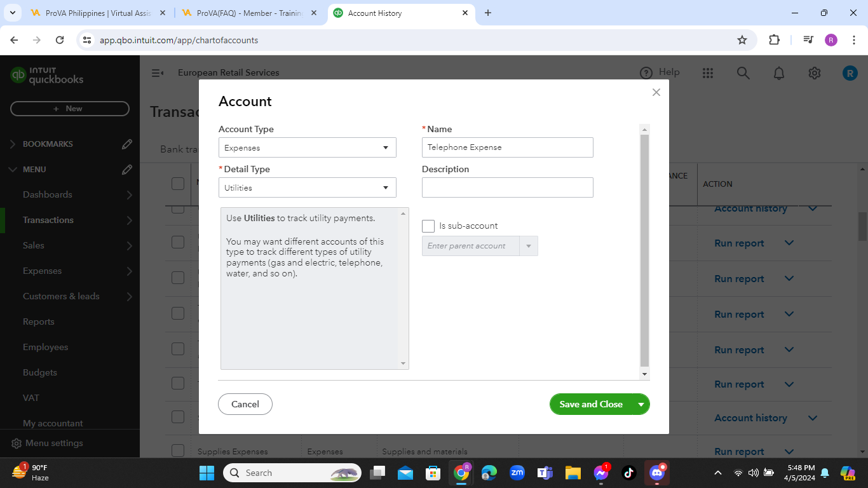
Task: Click the Intuit QuickBooks logo
Action: (x=47, y=76)
